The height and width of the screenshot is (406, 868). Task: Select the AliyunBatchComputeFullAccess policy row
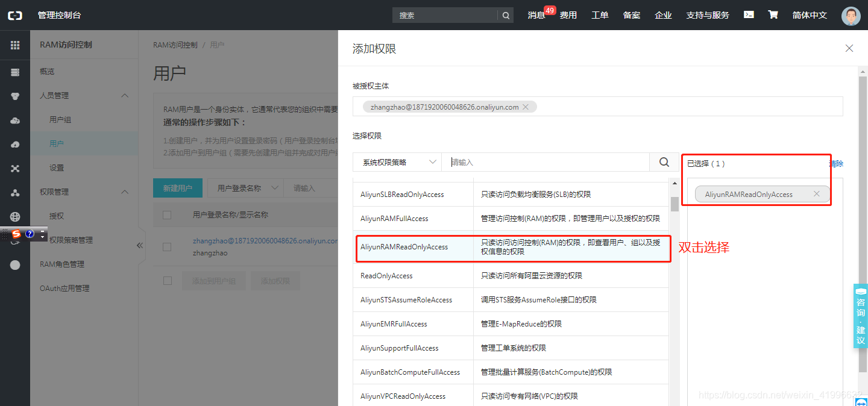(511, 372)
